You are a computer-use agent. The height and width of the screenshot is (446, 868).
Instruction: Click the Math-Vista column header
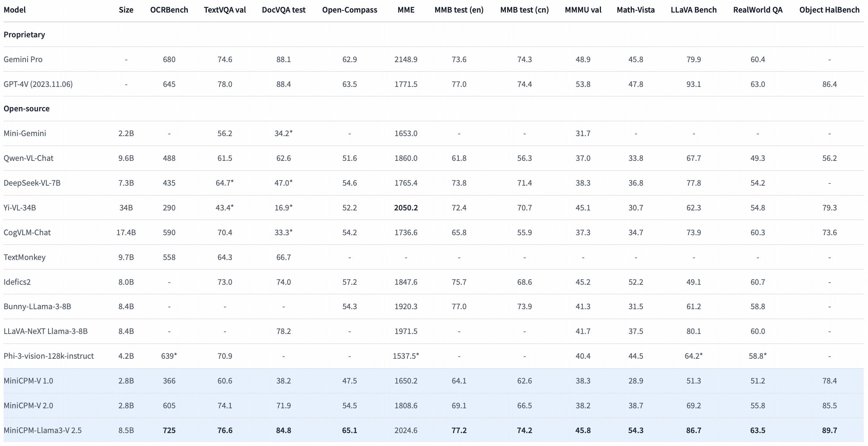click(x=635, y=10)
